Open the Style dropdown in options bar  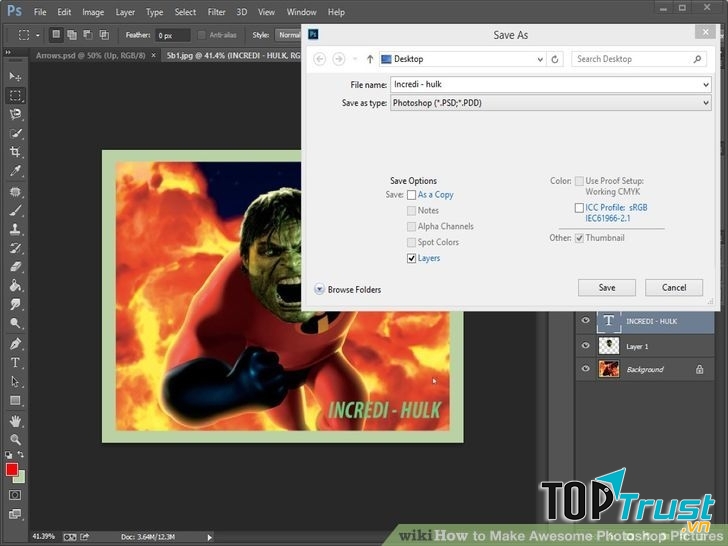coord(289,35)
